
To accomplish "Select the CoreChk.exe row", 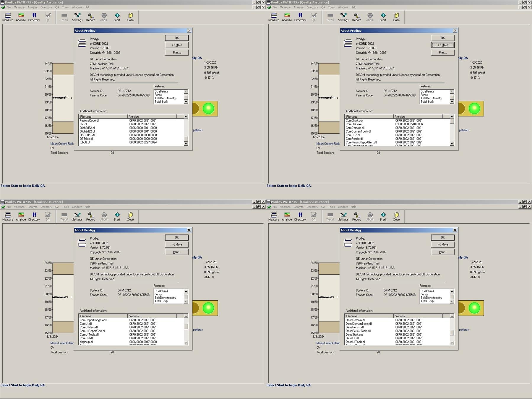I will [397, 124].
